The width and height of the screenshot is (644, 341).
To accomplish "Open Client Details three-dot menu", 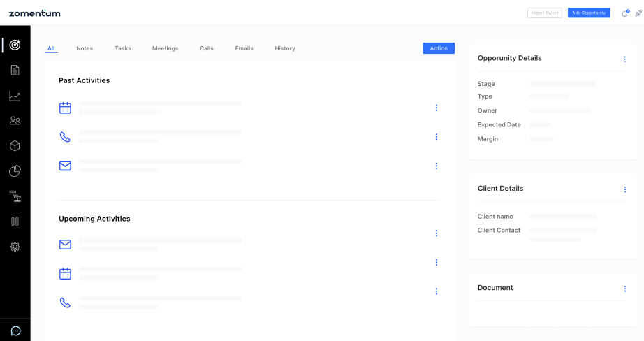I will pos(624,189).
